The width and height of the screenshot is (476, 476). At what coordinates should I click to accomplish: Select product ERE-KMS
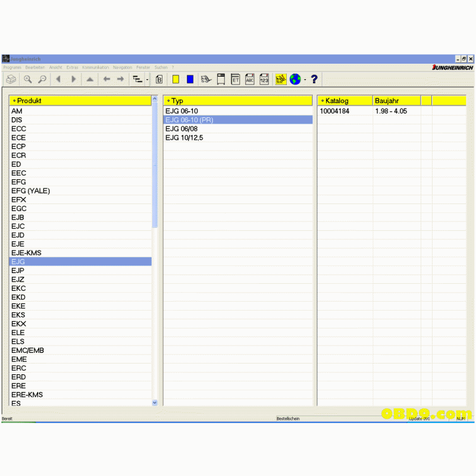pyautogui.click(x=80, y=394)
